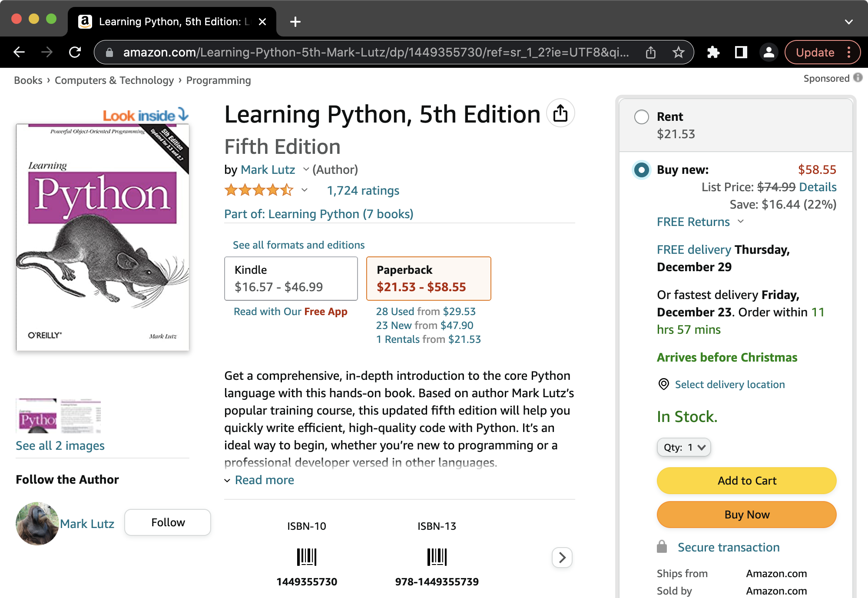Screen dimensions: 868x598
Task: Select the Buy new option
Action: [641, 170]
